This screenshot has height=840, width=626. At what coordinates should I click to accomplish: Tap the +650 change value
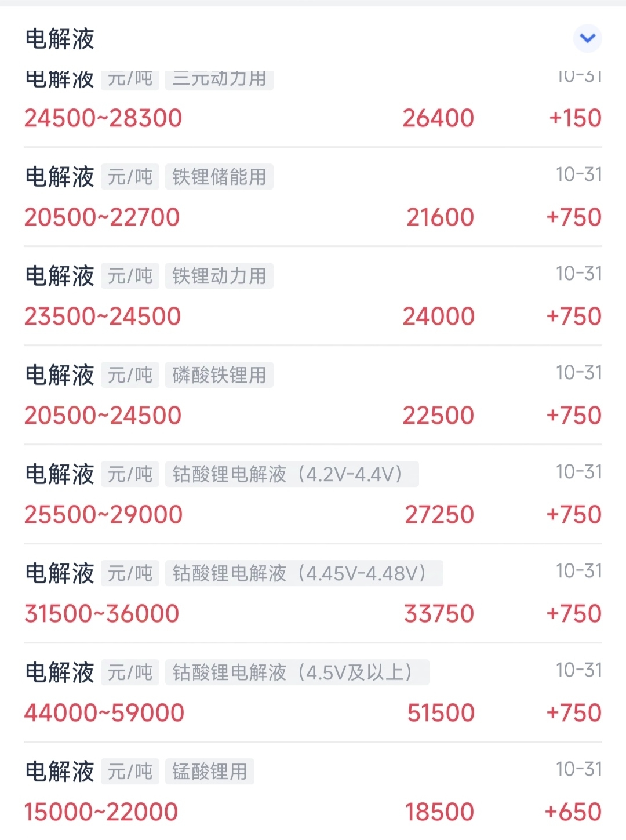pyautogui.click(x=573, y=812)
